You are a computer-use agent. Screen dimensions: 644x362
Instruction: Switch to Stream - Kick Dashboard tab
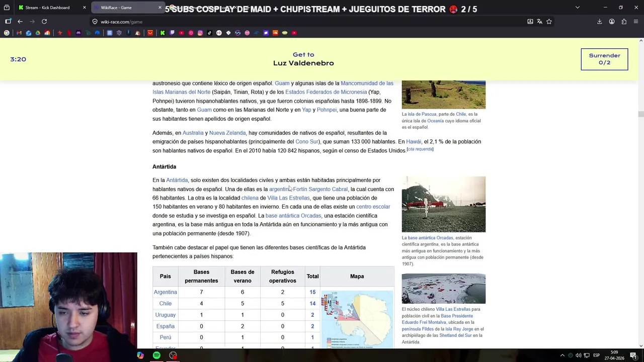(49, 8)
